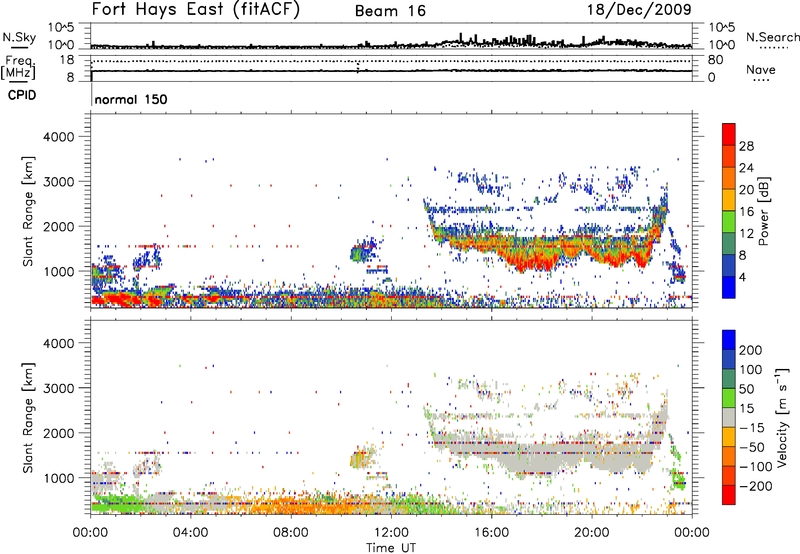Click the 'Velocity [m s-1]' color bar label

point(782,417)
